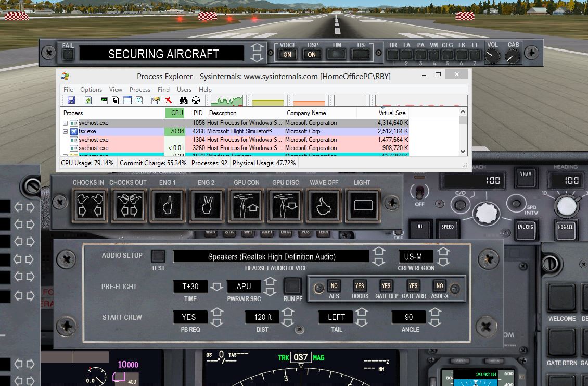This screenshot has width=588, height=386.
Task: Click the CAB volume knob
Action: pyautogui.click(x=512, y=57)
